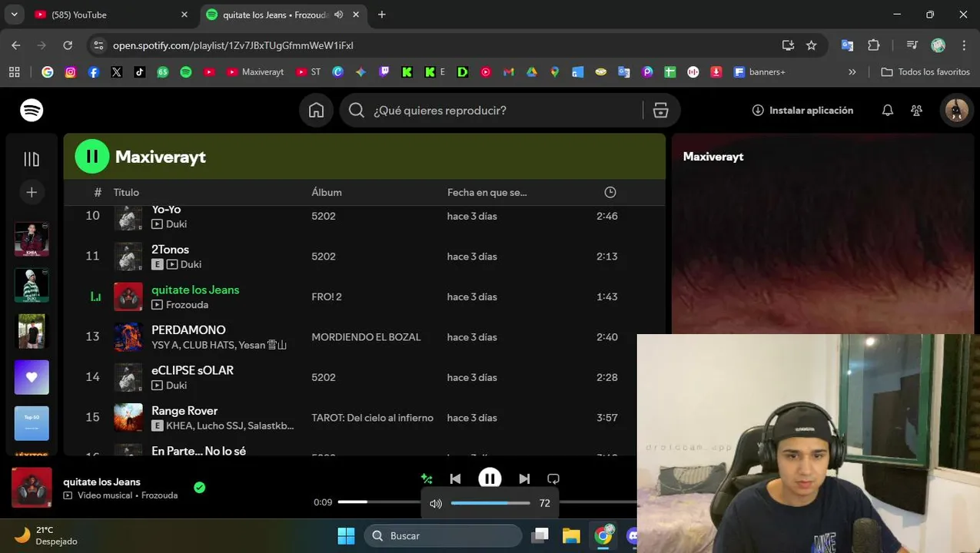
Task: Expand hidden bookmarks with the chevron
Action: (x=852, y=71)
